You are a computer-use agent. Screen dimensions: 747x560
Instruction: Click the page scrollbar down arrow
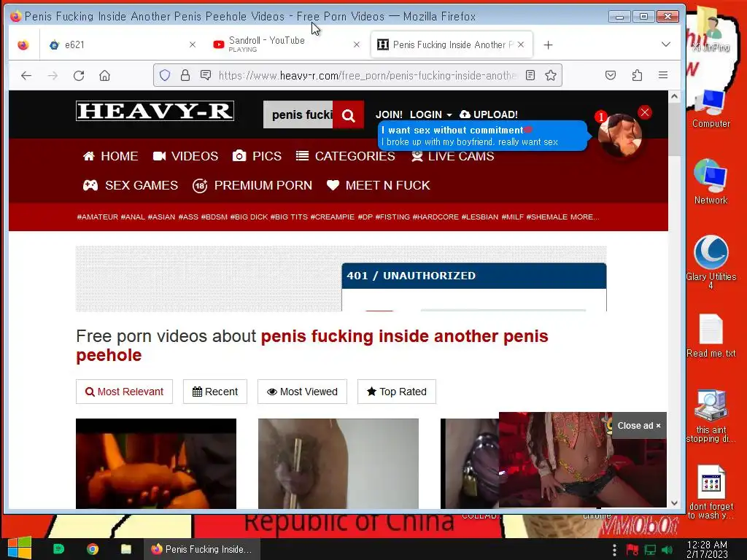click(674, 503)
